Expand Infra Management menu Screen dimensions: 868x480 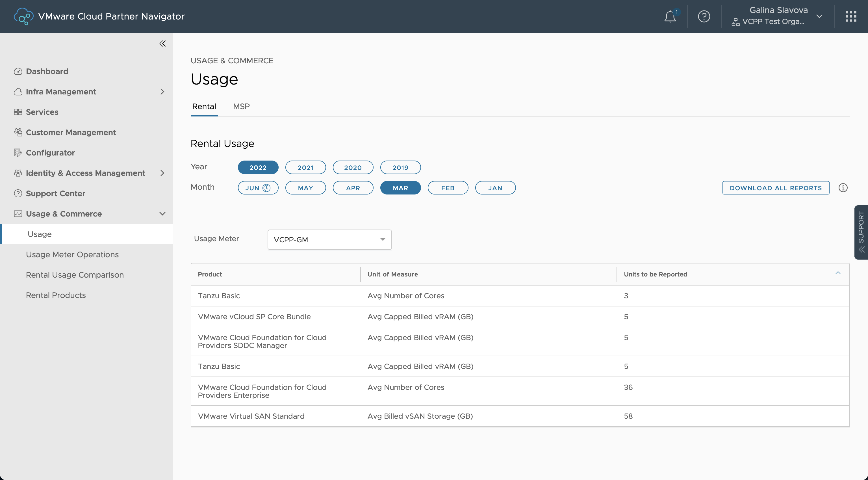coord(162,92)
